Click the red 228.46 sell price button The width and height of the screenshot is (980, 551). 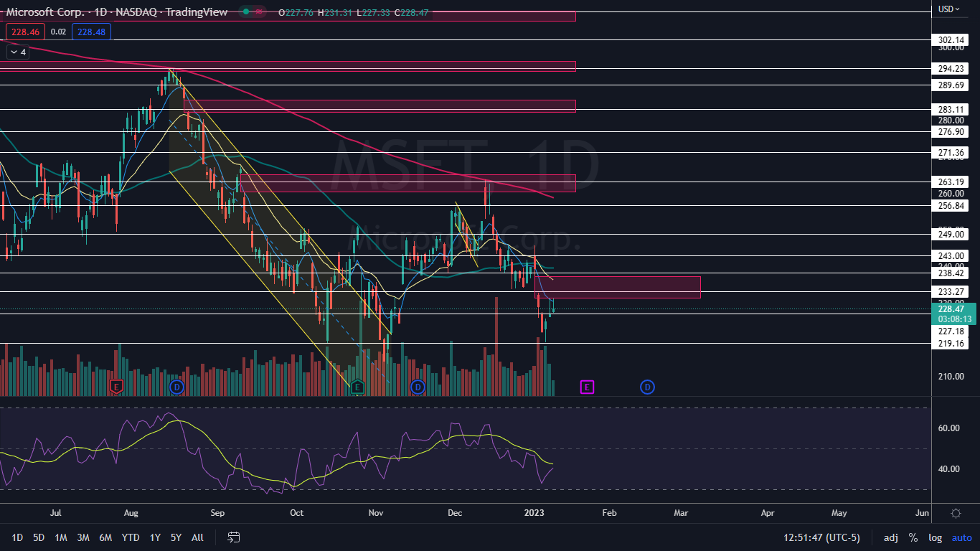(x=25, y=32)
